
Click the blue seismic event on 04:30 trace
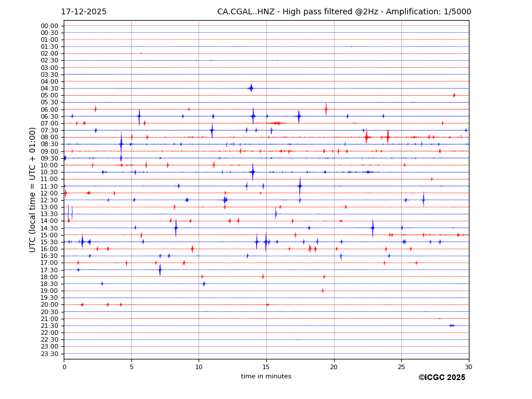tap(251, 88)
